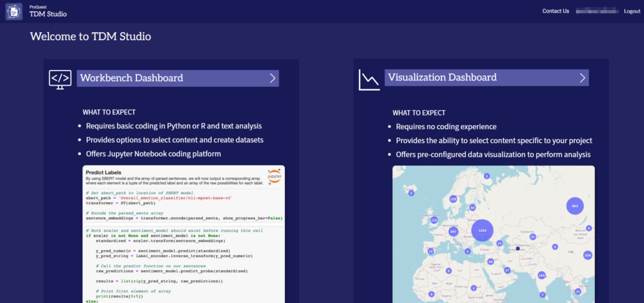Click the Workbench code brackets monitor icon
Screen dimensions: 644x303
click(60, 78)
